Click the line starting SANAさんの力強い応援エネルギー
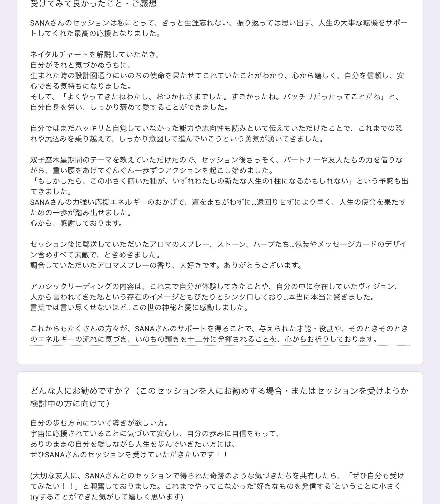Image resolution: width=440 pixels, height=504 pixels. 218,207
